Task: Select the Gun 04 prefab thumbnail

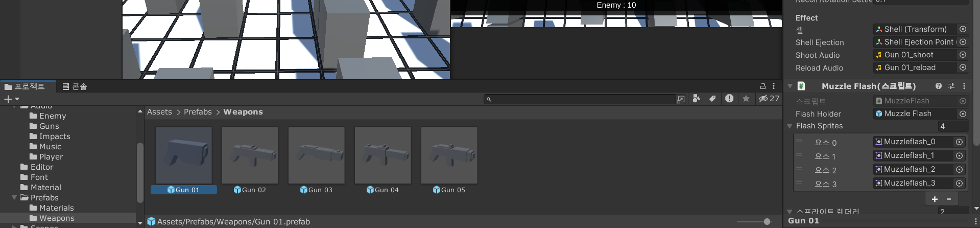Action: pyautogui.click(x=383, y=155)
